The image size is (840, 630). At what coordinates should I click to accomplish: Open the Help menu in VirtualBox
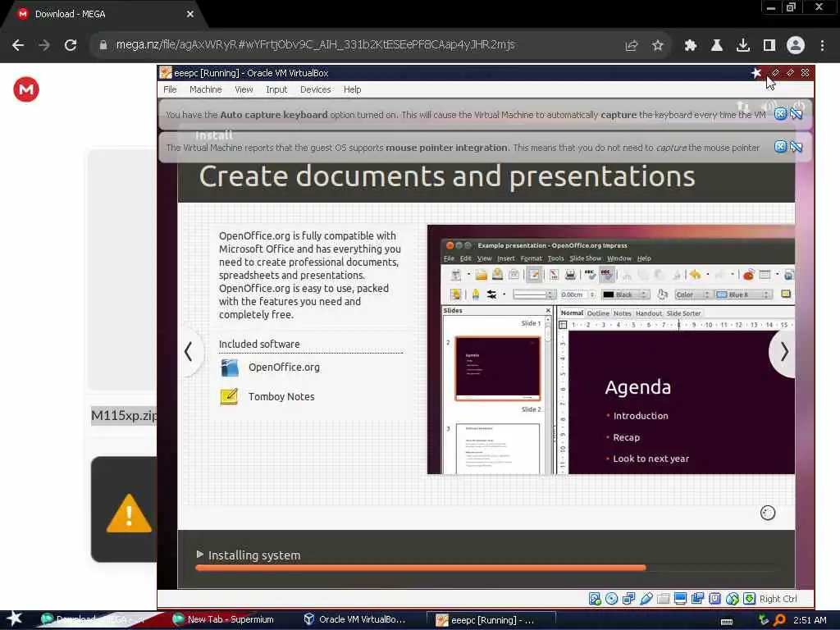pyautogui.click(x=352, y=89)
